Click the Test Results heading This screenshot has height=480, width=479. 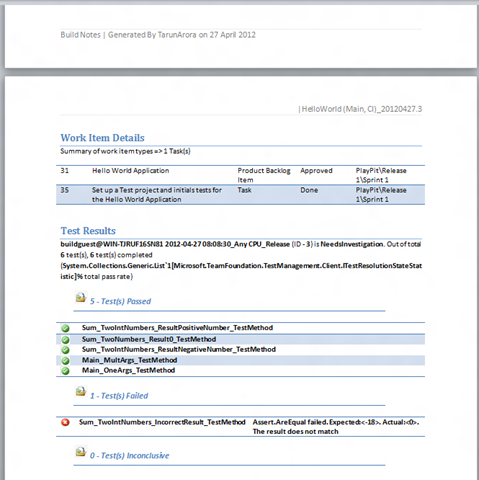click(88, 231)
